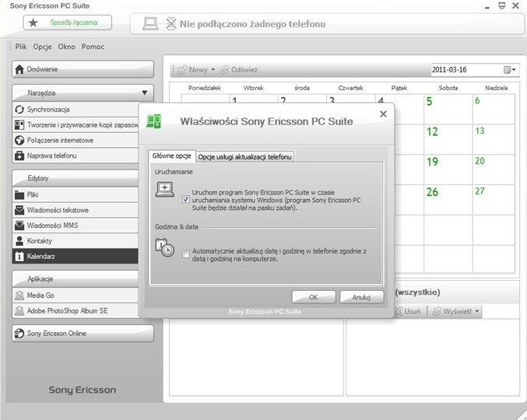527x420 pixels.
Task: Open the Wyświetl dropdown arrow
Action: pyautogui.click(x=477, y=312)
